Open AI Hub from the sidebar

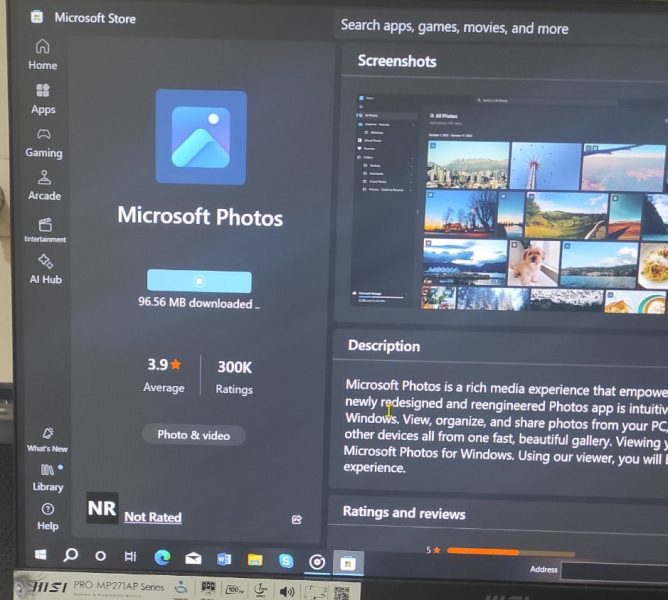point(45,269)
